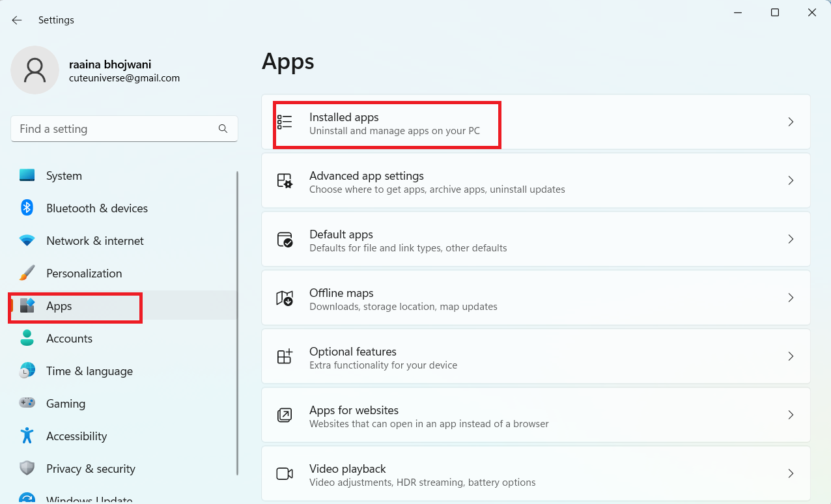This screenshot has height=504, width=831.
Task: Click the sidebar vertical scrollbar
Action: [x=237, y=322]
